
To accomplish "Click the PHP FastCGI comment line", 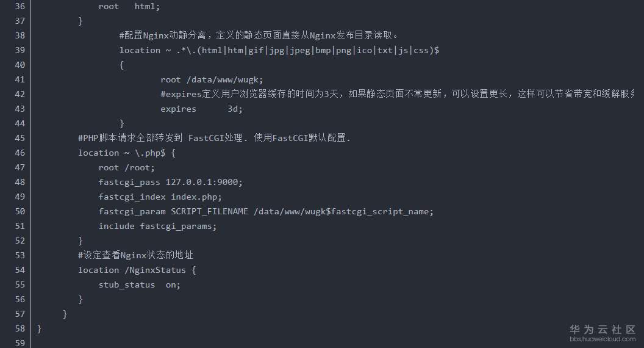I will point(214,138).
